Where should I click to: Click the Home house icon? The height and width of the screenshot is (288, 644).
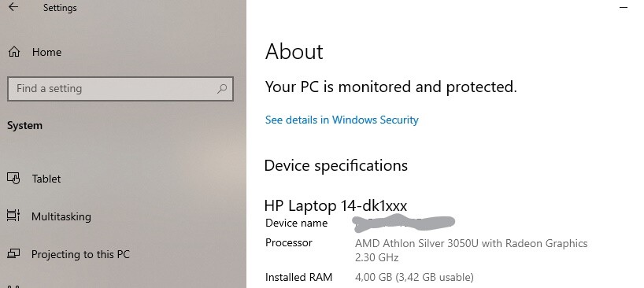click(14, 52)
